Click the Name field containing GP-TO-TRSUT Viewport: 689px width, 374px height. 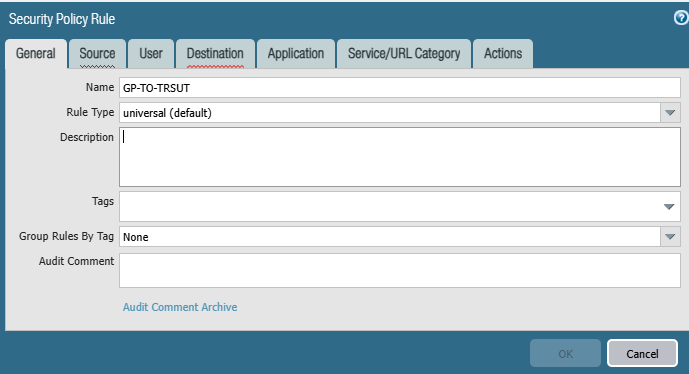pyautogui.click(x=400, y=87)
